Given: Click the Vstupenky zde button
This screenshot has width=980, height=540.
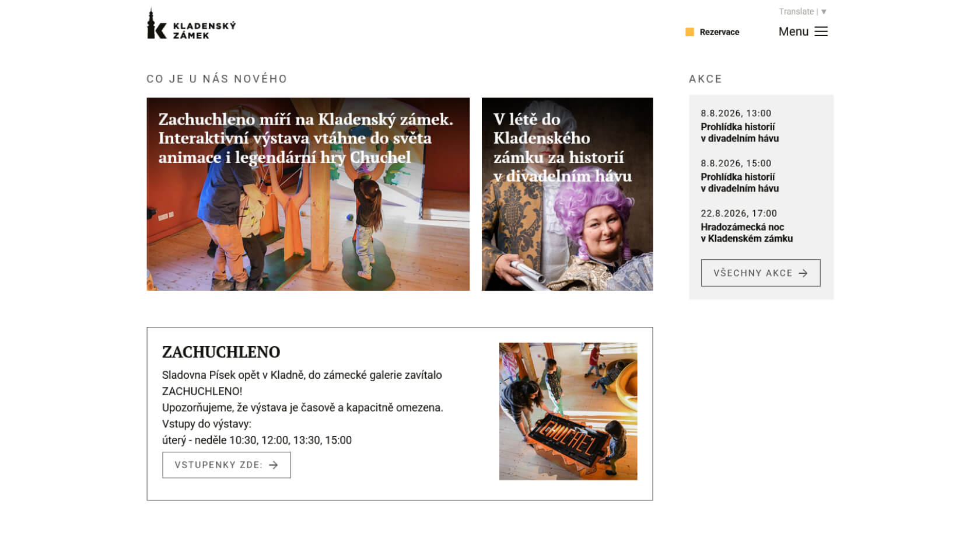Looking at the screenshot, I should click(x=226, y=465).
